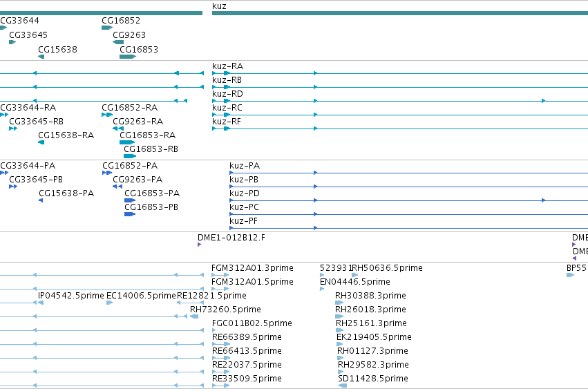Image resolution: width=588 pixels, height=389 pixels.
Task: Click the RH30388.3prime EST label
Action: coord(370,296)
